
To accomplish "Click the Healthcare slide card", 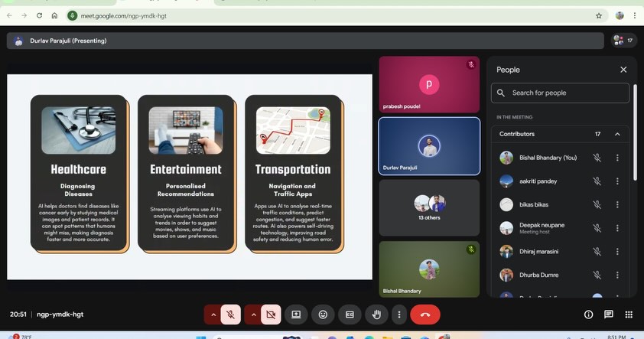I will (80, 174).
